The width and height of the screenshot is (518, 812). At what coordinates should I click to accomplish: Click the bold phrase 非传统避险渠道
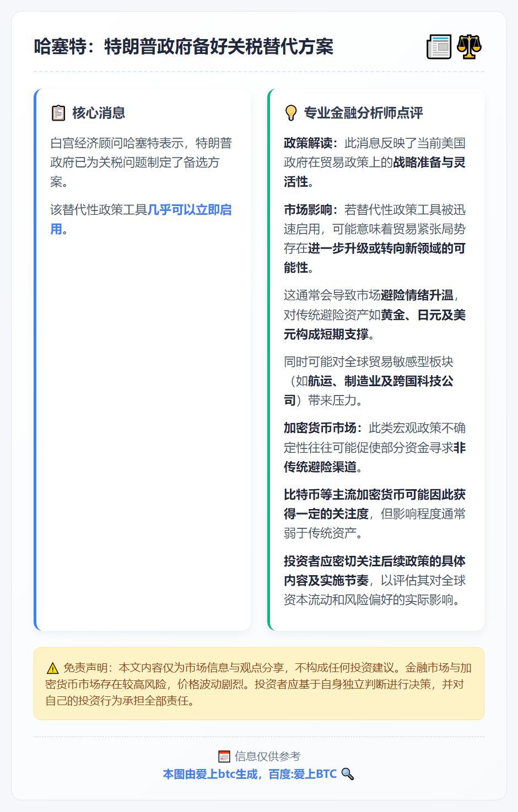tap(375, 457)
